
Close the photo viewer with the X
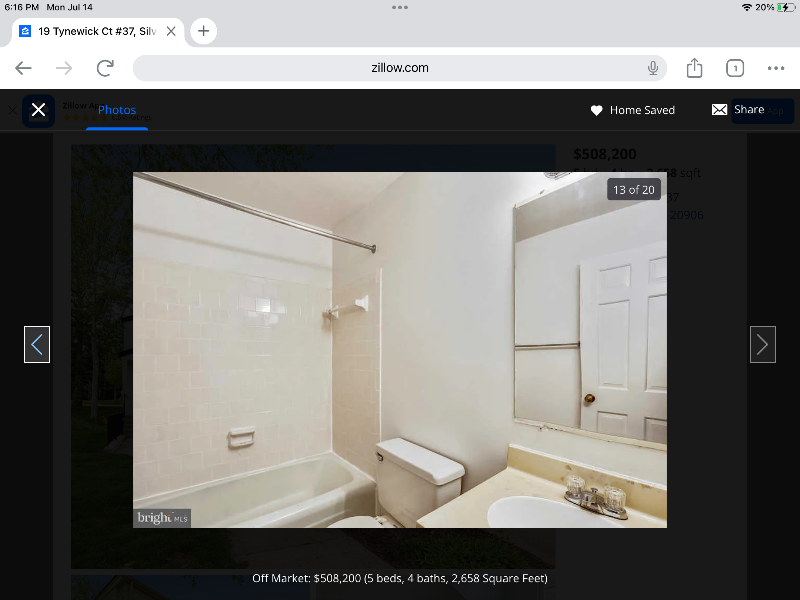38,110
